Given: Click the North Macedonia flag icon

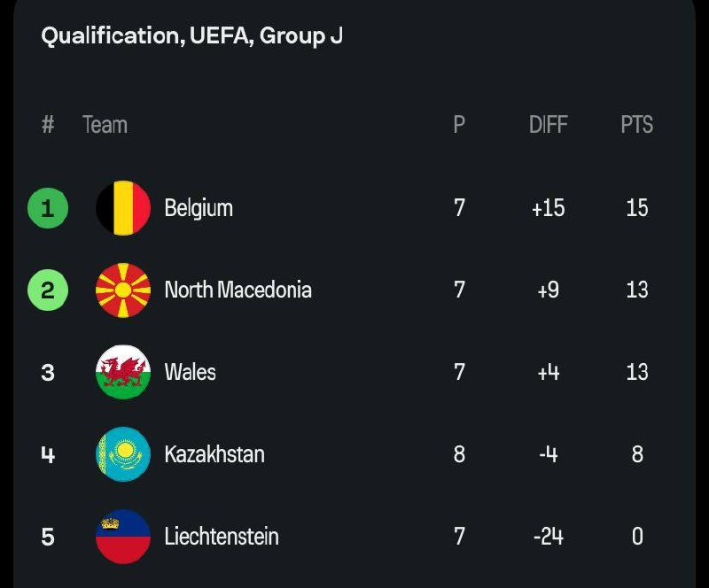Looking at the screenshot, I should (x=123, y=290).
